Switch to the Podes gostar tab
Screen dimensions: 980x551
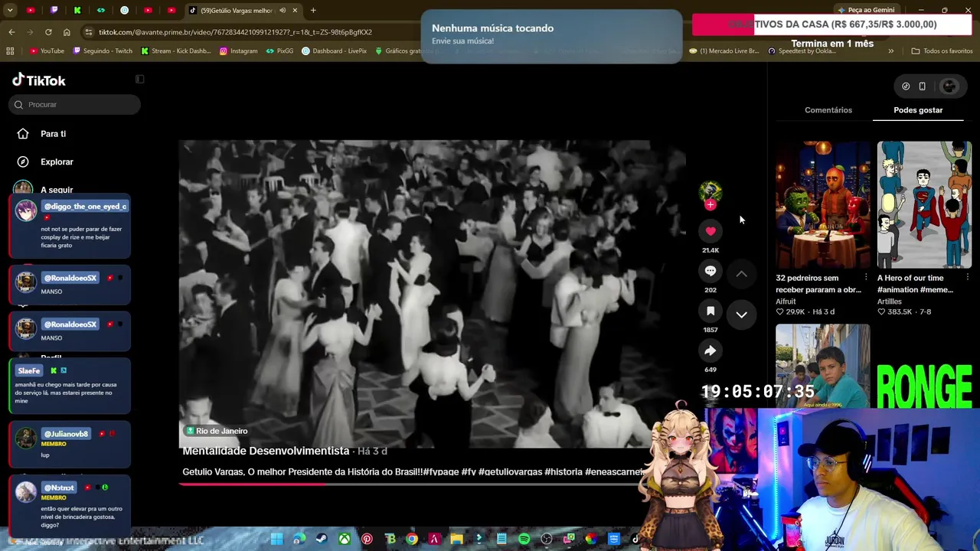[x=918, y=110]
